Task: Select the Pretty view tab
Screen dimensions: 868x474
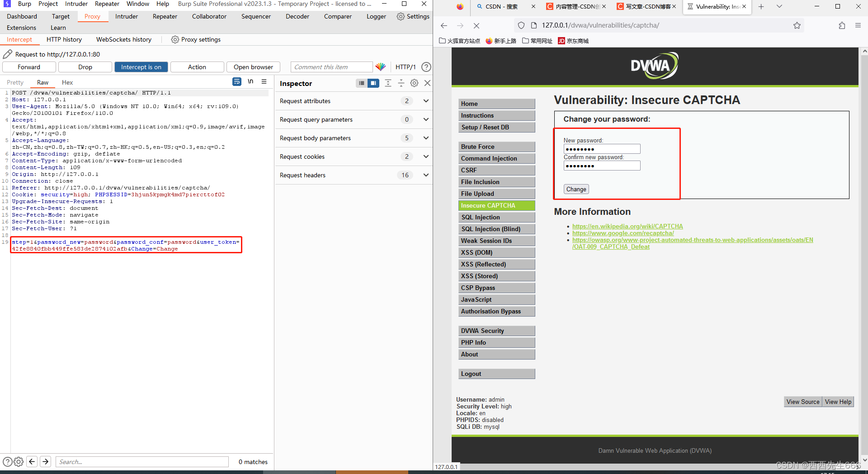Action: 15,82
